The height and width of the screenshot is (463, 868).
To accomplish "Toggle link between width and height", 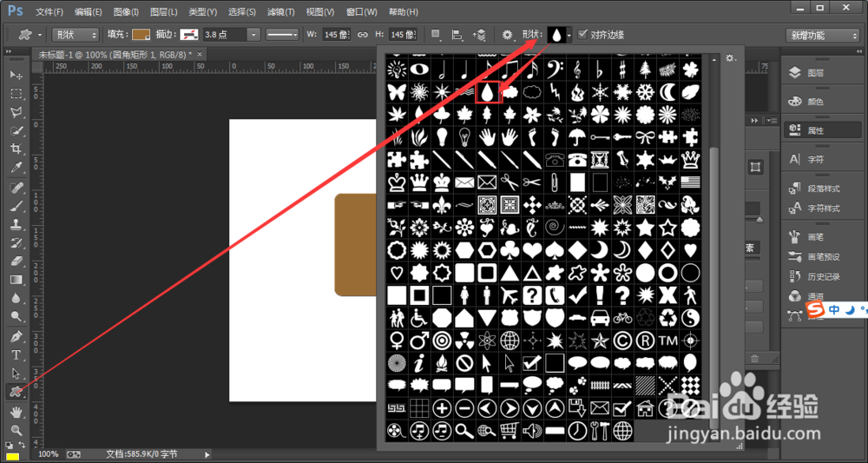I will pos(363,35).
